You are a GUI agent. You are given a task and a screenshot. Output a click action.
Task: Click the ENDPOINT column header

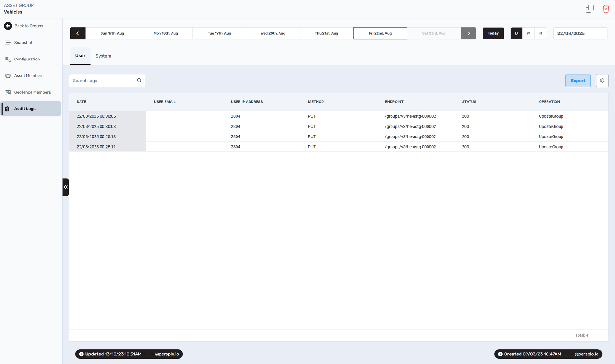tap(394, 102)
